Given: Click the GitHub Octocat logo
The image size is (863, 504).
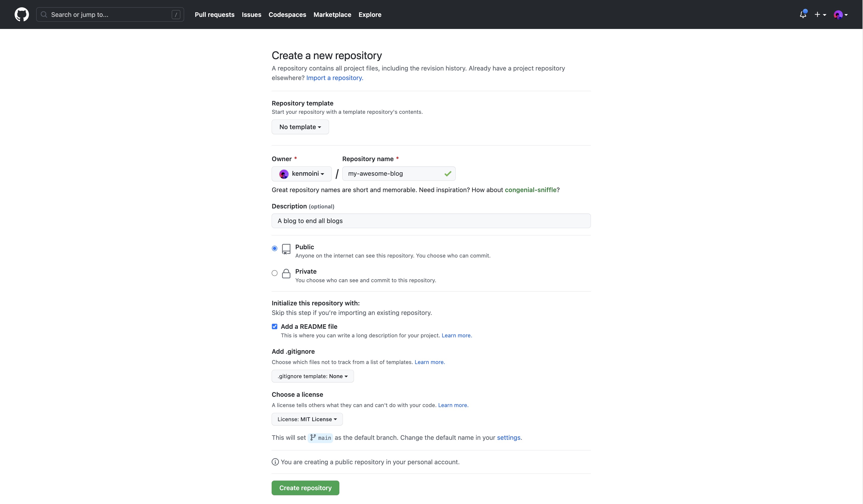Looking at the screenshot, I should point(22,14).
